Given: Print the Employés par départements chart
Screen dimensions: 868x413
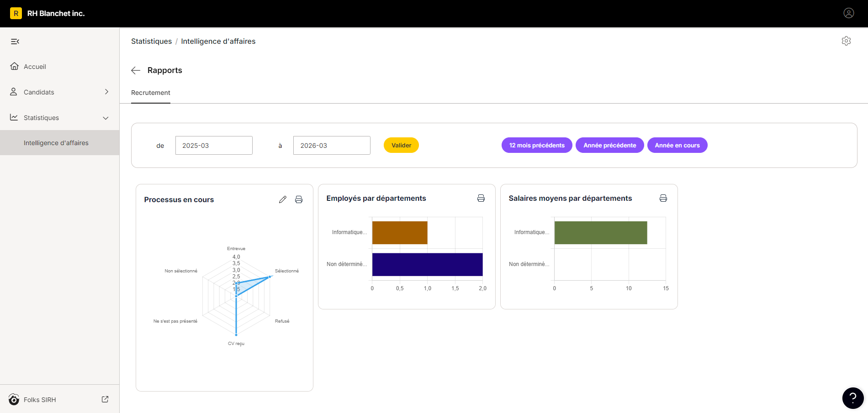Looking at the screenshot, I should point(481,198).
